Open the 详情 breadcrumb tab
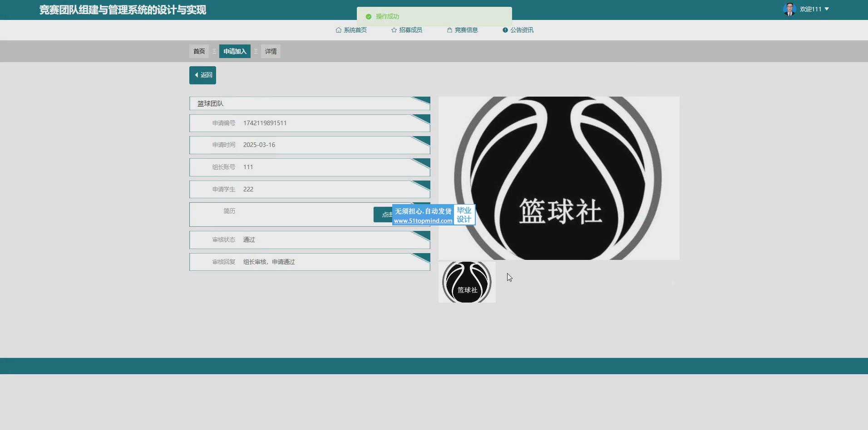 pyautogui.click(x=271, y=51)
